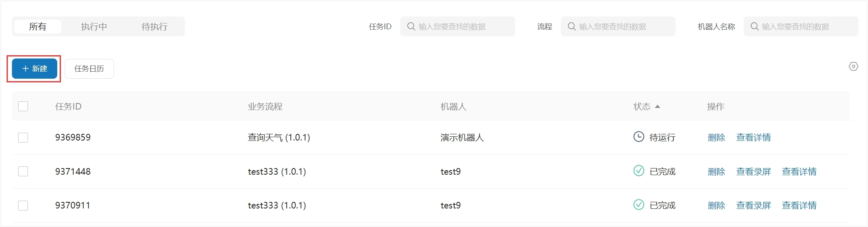This screenshot has height=227, width=868.
Task: Click the search icon in 任务ID field
Action: 411,26
